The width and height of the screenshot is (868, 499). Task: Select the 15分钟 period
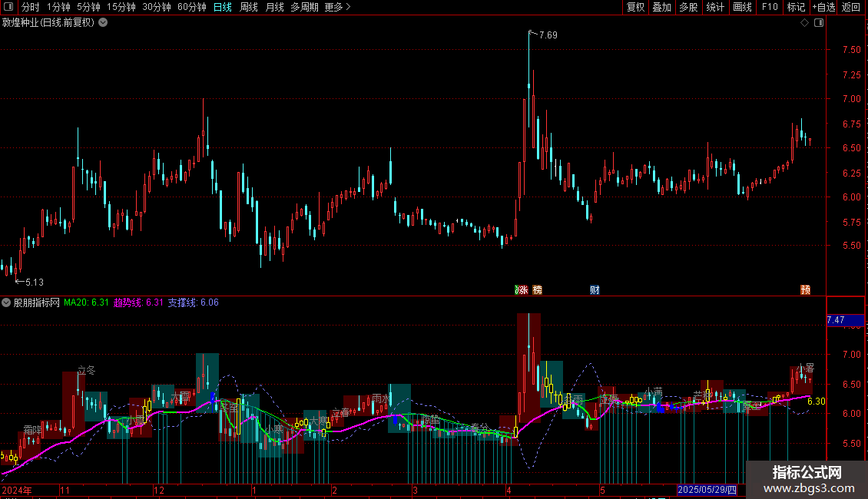121,7
